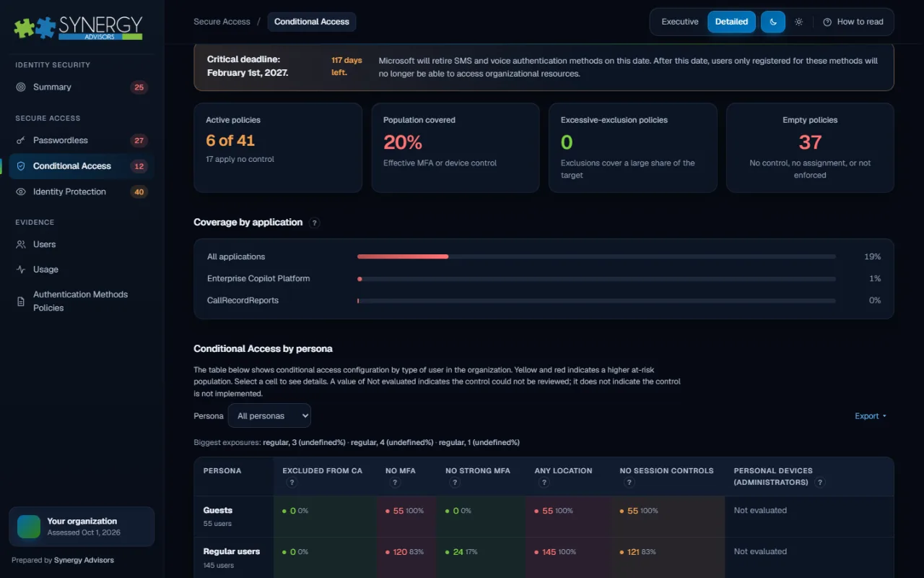The height and width of the screenshot is (578, 924).
Task: Switch to the Executive view
Action: [x=680, y=22]
